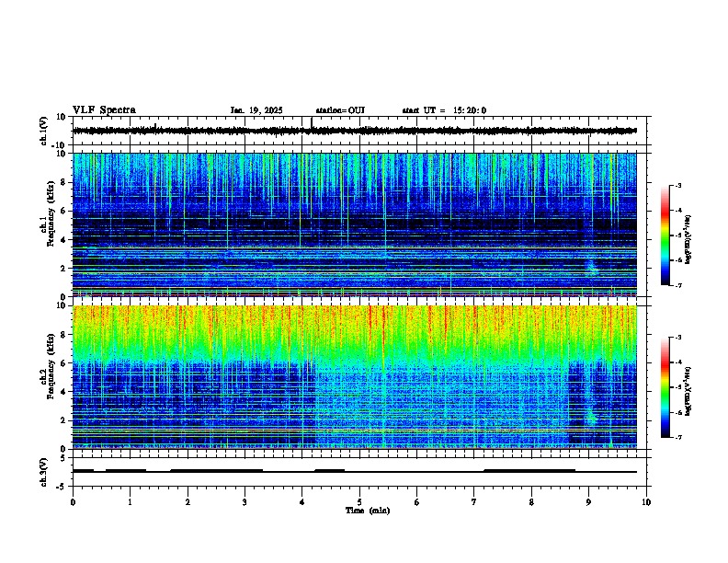The width and height of the screenshot is (728, 563).
Task: Click the "2" kHz tick of ch.2 spectrogram
Action: [63, 420]
